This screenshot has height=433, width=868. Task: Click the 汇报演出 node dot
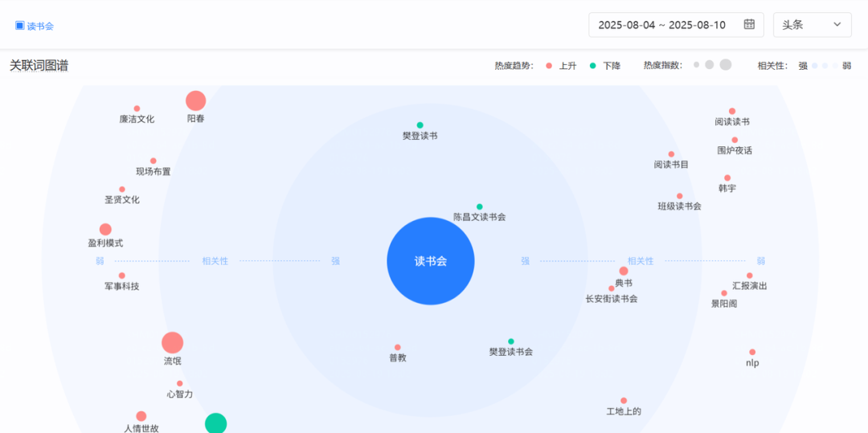point(750,276)
